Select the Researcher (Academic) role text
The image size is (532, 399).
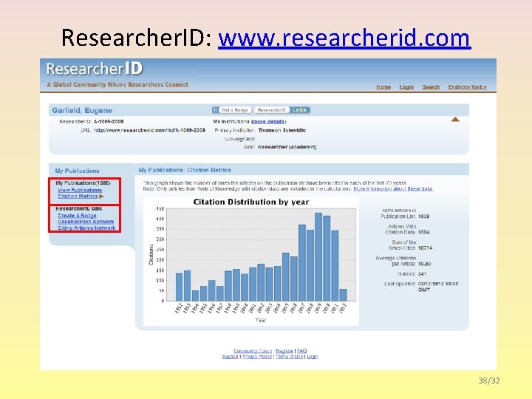coord(287,147)
